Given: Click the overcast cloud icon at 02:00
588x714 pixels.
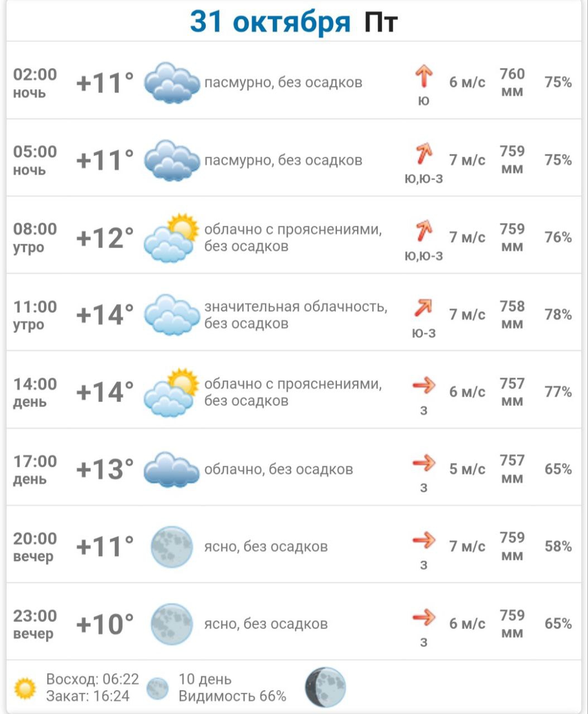Looking at the screenshot, I should (172, 83).
